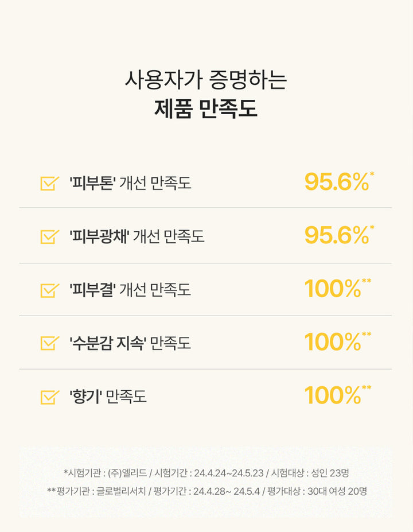
Task: Click the '피부톤' 개선 만족도 label
Action: click(x=130, y=183)
